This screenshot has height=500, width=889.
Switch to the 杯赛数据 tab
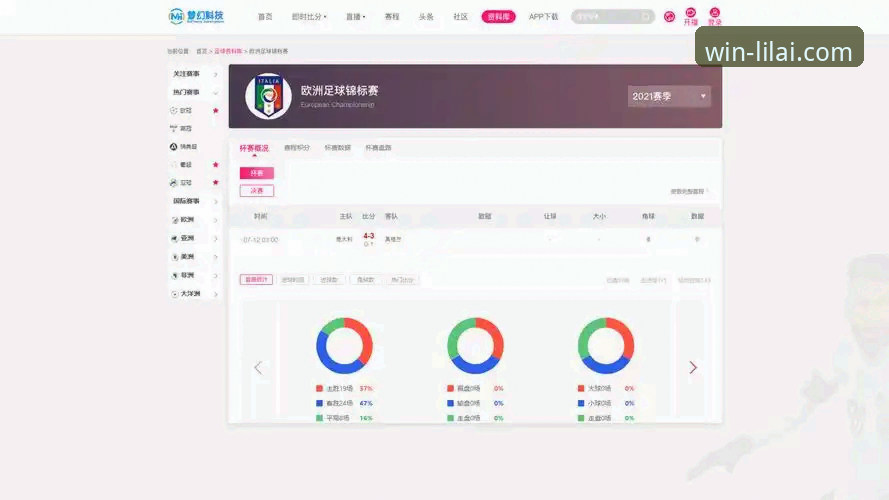tap(337, 148)
